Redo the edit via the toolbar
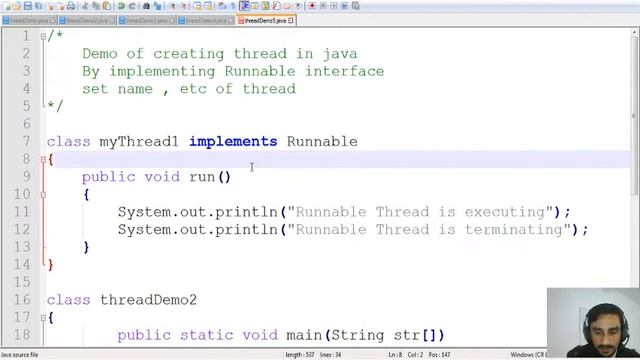The height and width of the screenshot is (360, 640). [132, 6]
